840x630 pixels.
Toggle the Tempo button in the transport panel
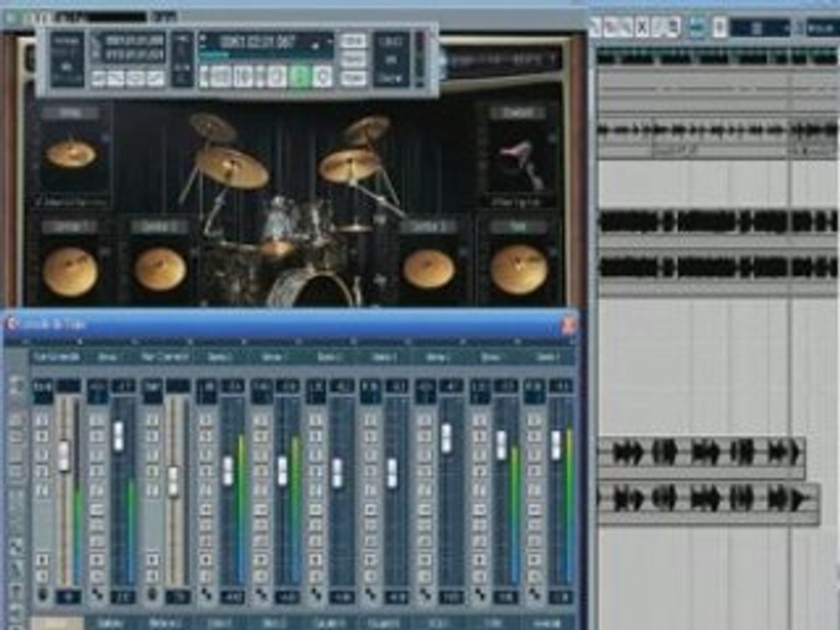click(x=353, y=60)
